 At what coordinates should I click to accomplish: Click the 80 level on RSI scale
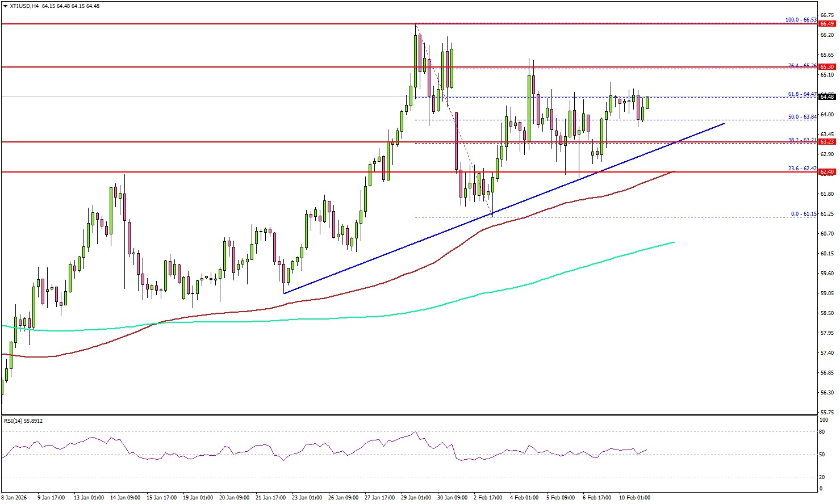point(823,432)
